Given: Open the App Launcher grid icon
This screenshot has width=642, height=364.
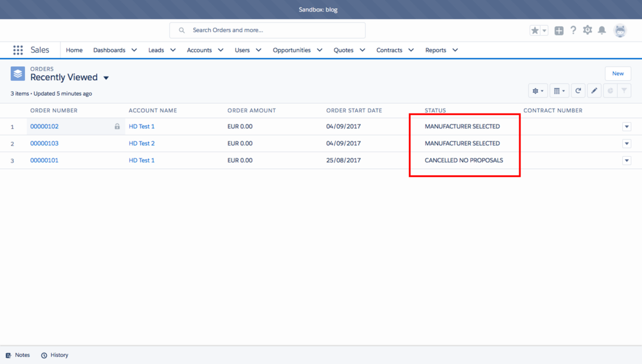Looking at the screenshot, I should coord(18,50).
